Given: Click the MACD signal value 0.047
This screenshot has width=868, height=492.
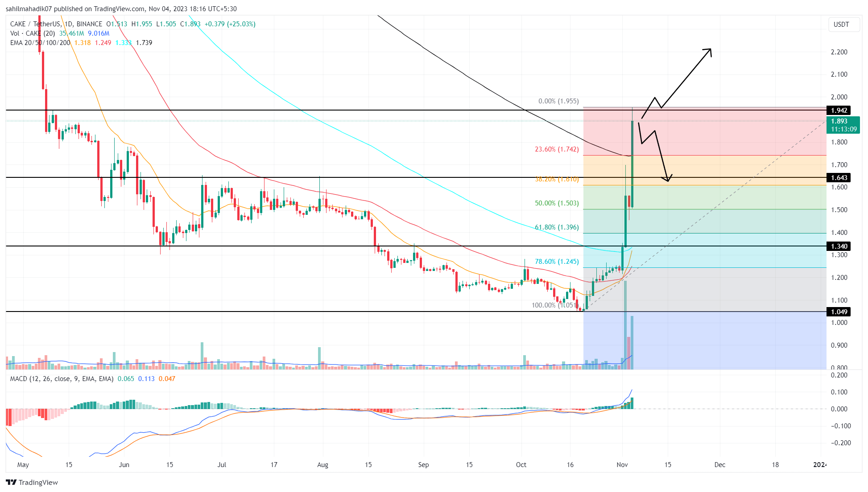Looking at the screenshot, I should [167, 379].
